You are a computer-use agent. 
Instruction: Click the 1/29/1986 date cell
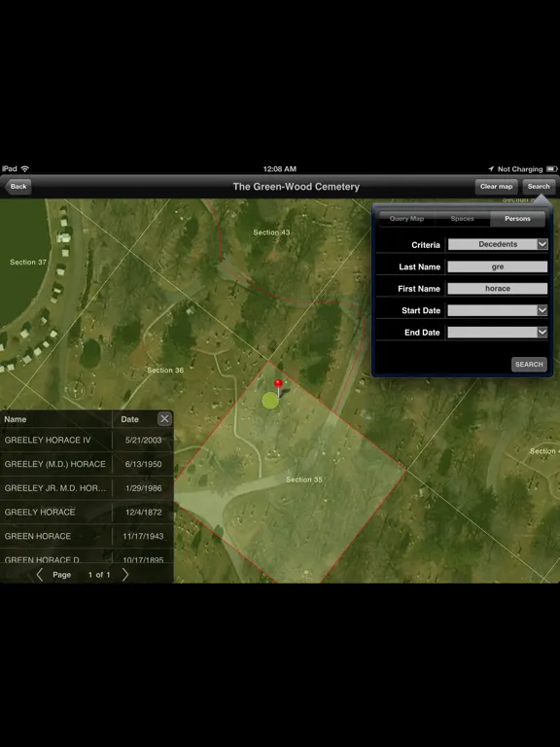[143, 488]
